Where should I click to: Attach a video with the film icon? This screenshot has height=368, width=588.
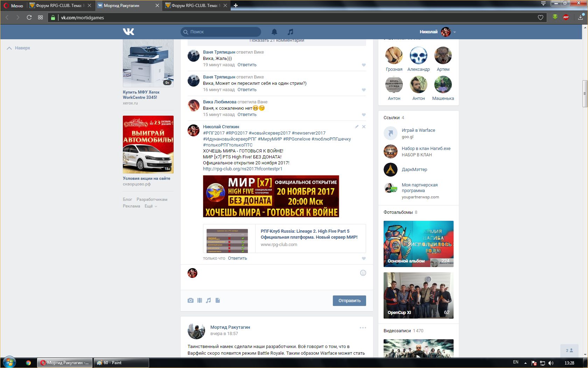[x=199, y=300]
